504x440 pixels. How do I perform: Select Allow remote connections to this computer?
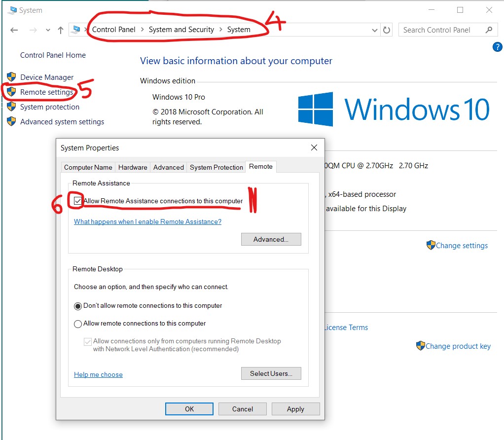[78, 324]
